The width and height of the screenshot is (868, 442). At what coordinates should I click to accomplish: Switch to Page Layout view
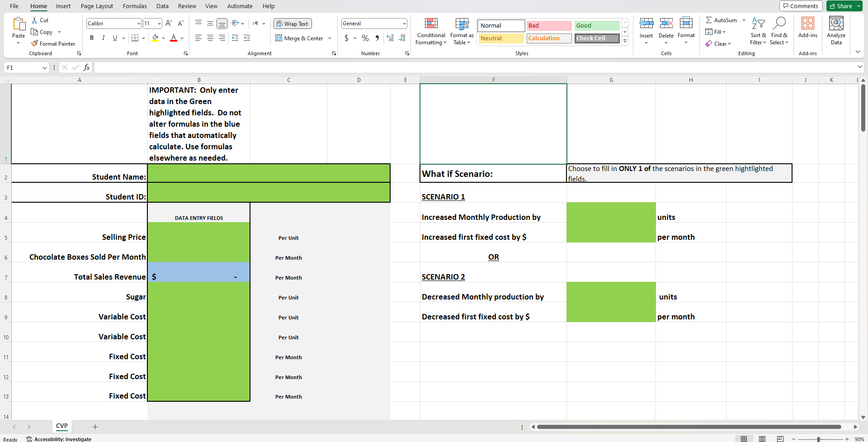click(x=762, y=439)
